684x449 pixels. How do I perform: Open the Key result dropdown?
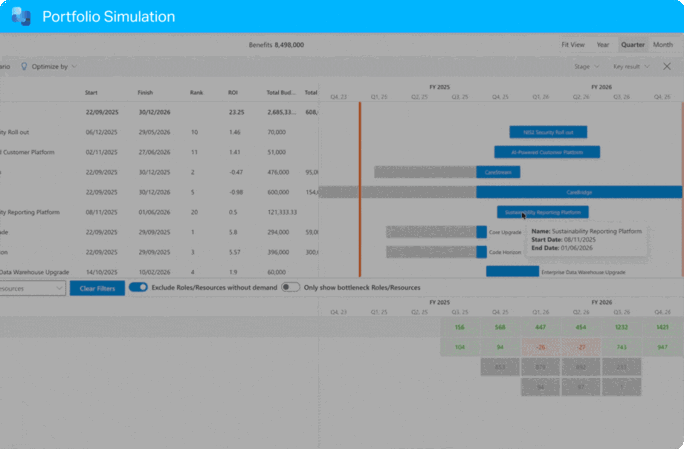pos(630,66)
